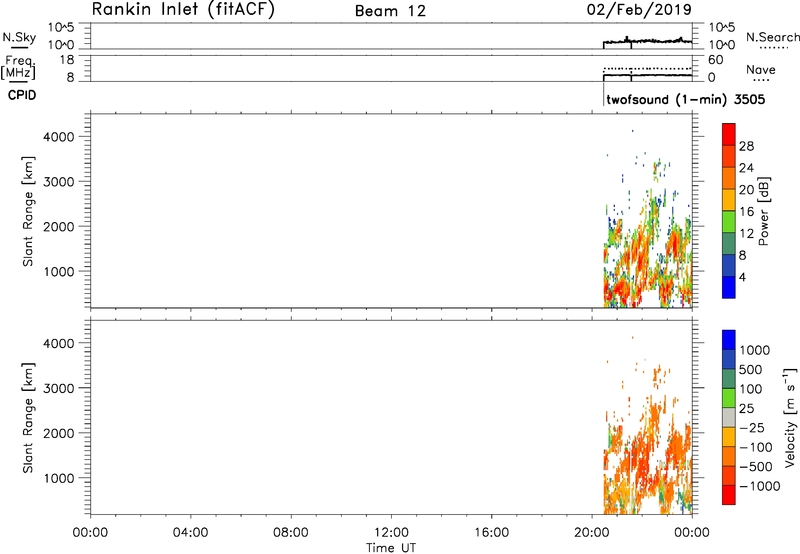This screenshot has width=800, height=554.
Task: Click the '12:00' time axis tick label
Action: coord(391,533)
